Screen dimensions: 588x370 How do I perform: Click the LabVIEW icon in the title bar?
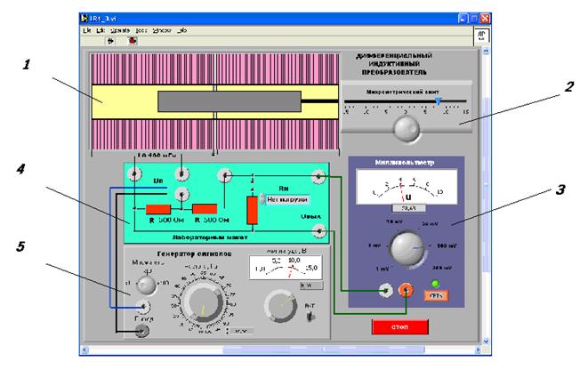pos(85,18)
